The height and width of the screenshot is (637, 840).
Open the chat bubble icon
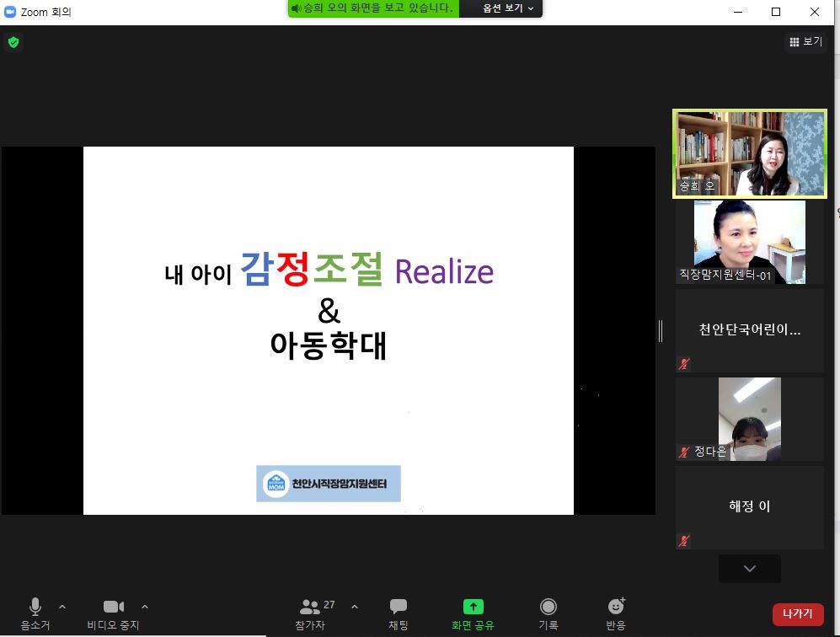[399, 607]
